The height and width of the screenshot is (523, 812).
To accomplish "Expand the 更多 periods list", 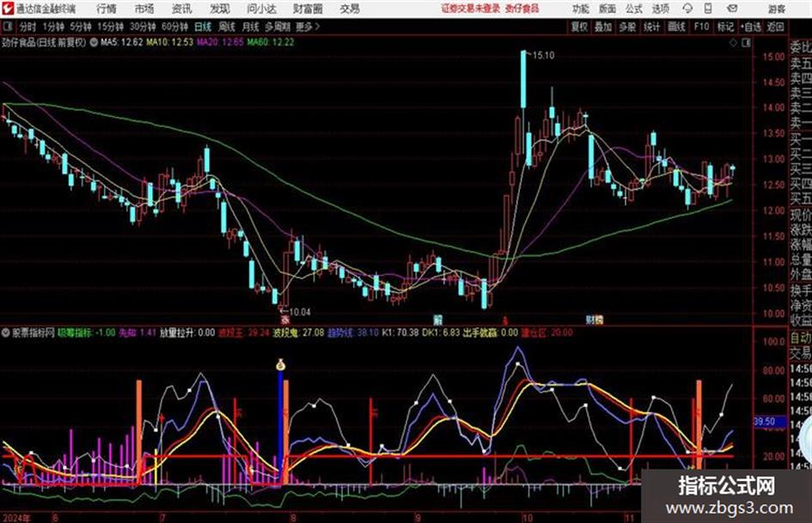I will (307, 27).
